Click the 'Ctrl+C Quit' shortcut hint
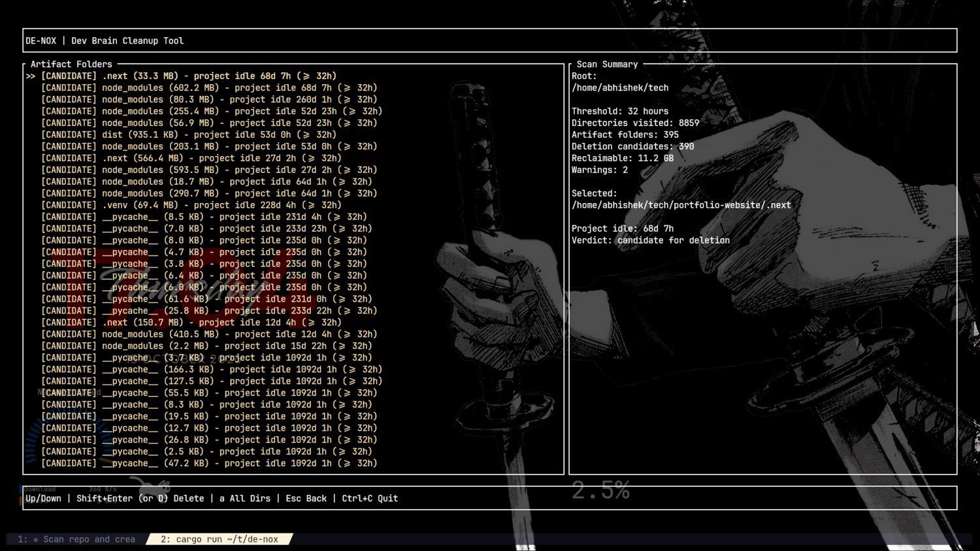Screen dimensions: 980x551 tap(370, 498)
